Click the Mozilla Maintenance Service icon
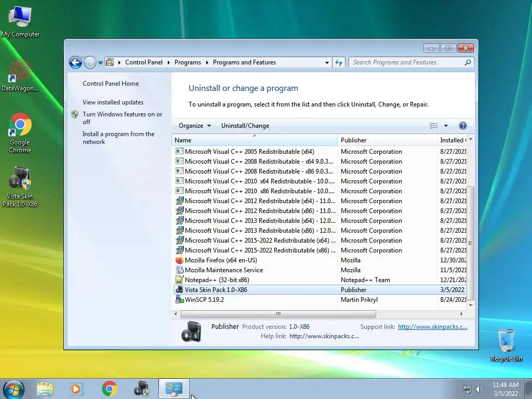This screenshot has width=532, height=399. coord(179,270)
